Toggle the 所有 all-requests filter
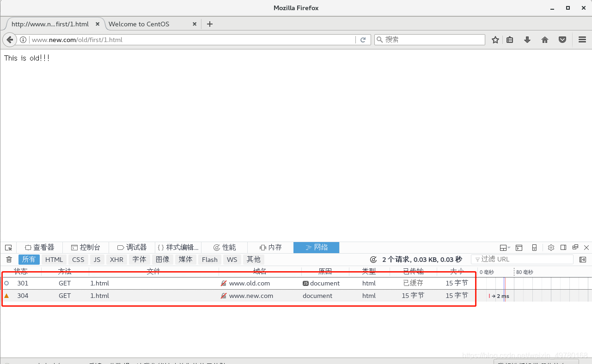The width and height of the screenshot is (592, 364). pos(29,260)
